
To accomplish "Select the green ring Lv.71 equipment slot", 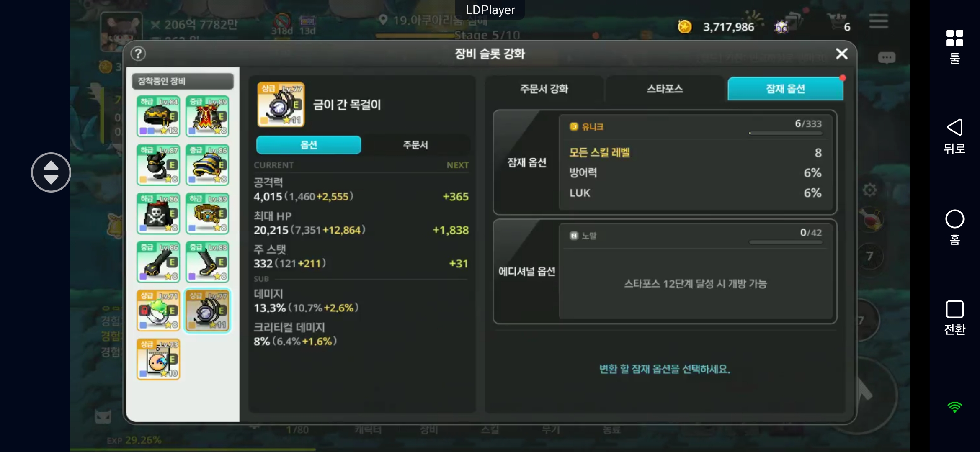I will (158, 310).
